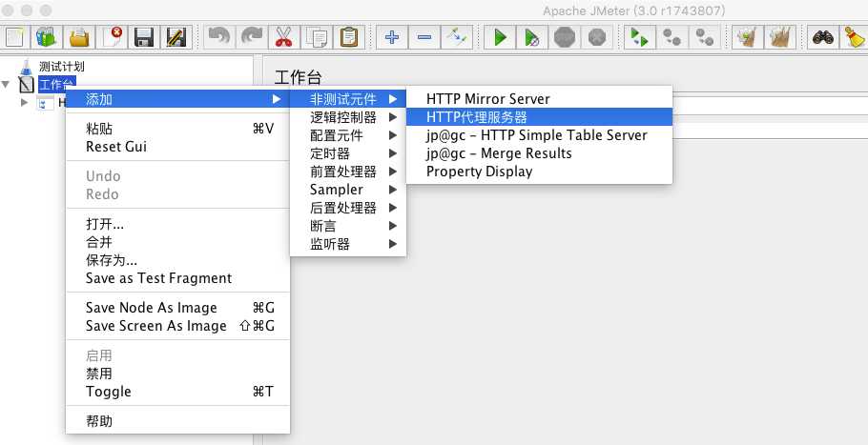868x445 pixels.
Task: Open the 监听器 submenu
Action: 347,244
